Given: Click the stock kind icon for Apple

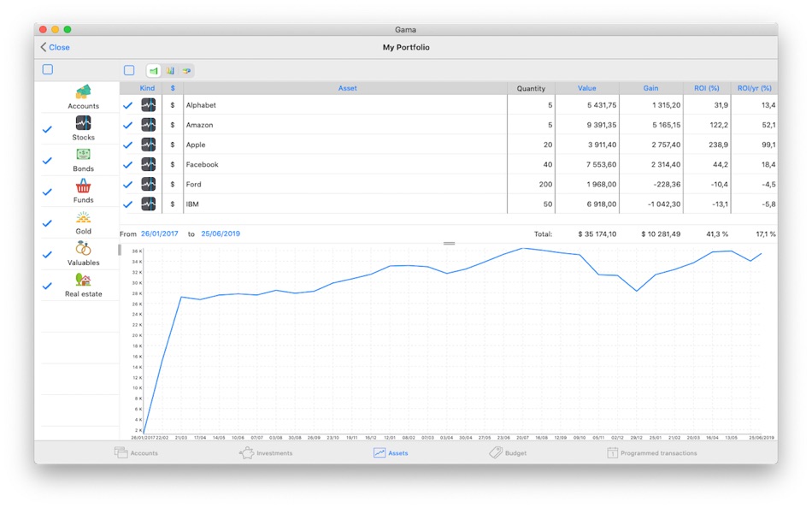Looking at the screenshot, I should [x=149, y=145].
